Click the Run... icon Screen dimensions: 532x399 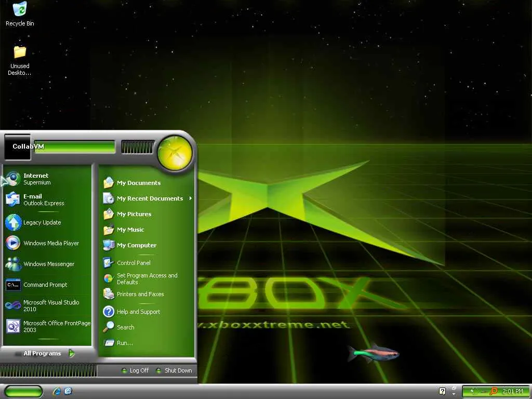[x=109, y=343]
